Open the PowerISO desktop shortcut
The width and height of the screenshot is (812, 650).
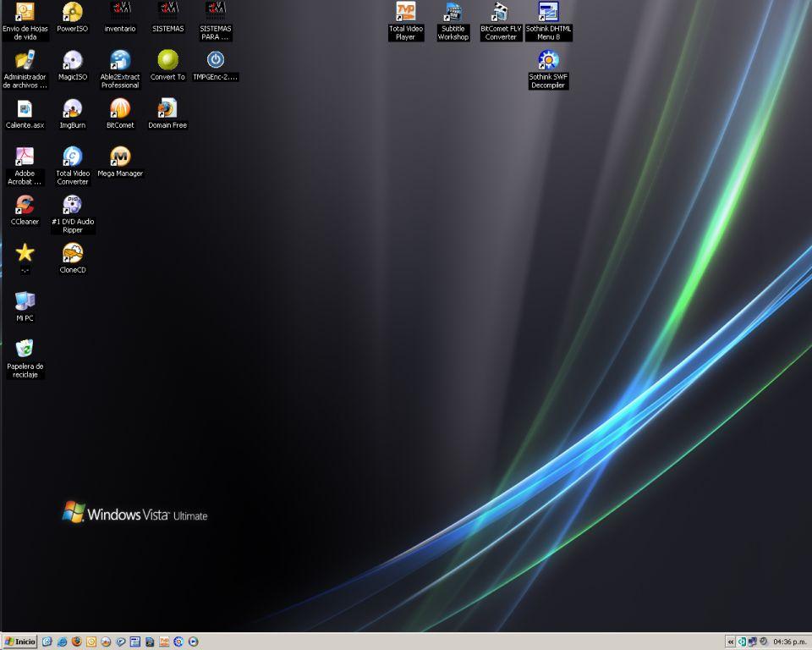click(x=73, y=13)
